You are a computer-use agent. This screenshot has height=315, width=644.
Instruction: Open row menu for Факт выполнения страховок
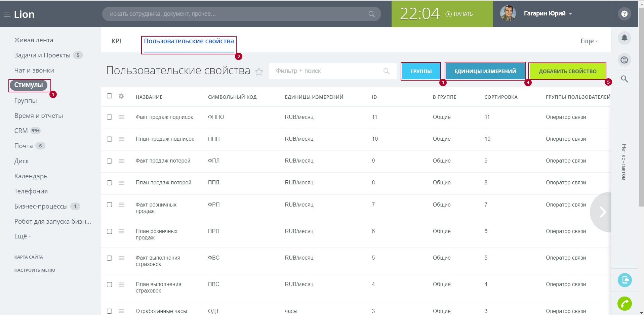point(121,258)
